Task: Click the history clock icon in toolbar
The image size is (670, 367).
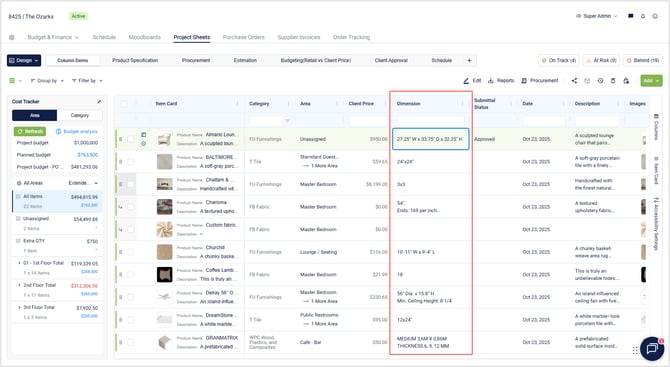Action: [x=600, y=80]
